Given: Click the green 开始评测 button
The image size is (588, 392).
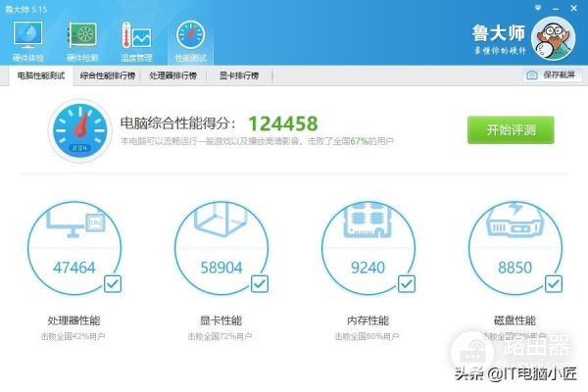Looking at the screenshot, I should pyautogui.click(x=511, y=129).
